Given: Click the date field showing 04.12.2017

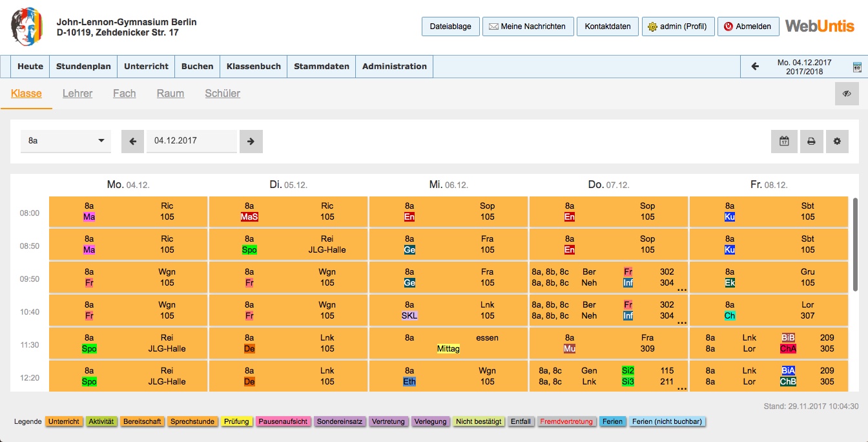Looking at the screenshot, I should pos(191,141).
